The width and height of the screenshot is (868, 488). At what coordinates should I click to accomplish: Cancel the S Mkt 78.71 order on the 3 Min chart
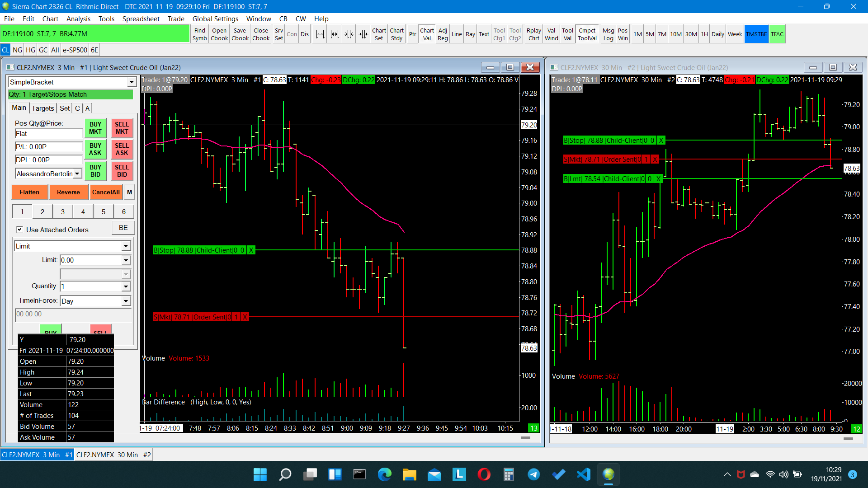(245, 317)
